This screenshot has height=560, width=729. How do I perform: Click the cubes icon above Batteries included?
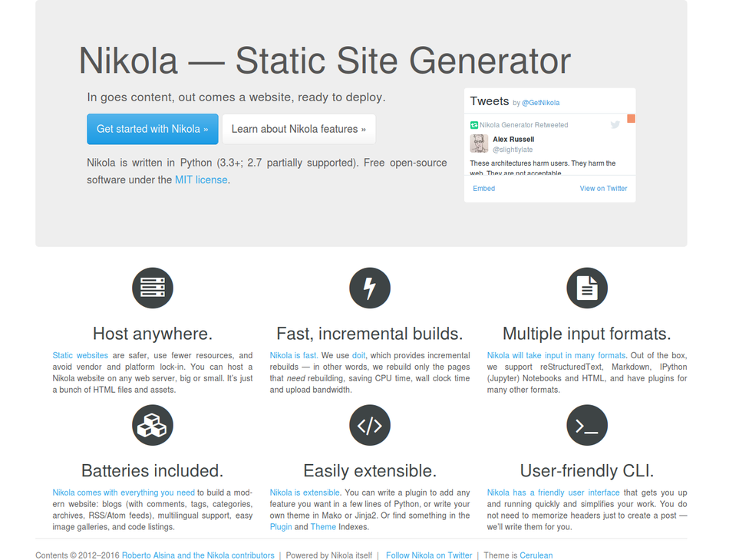click(153, 425)
